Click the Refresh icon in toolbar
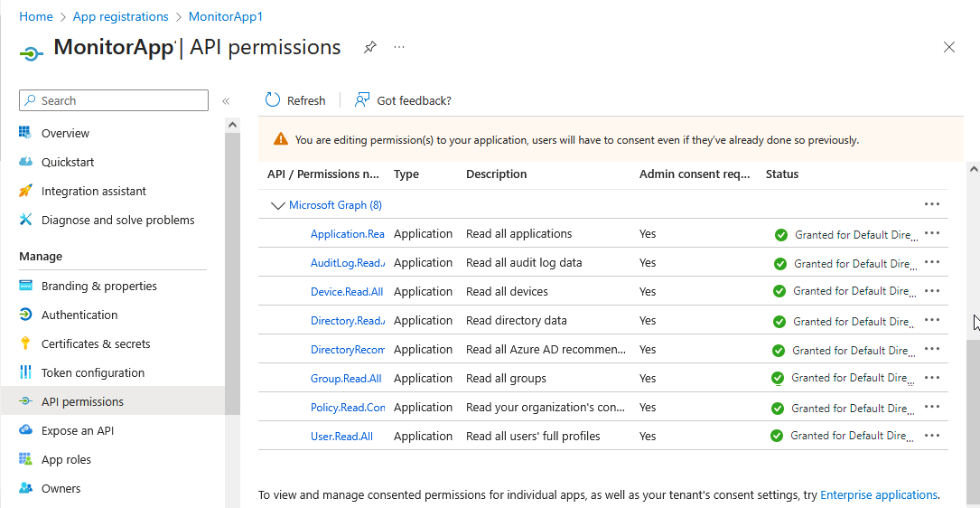This screenshot has width=980, height=508. [273, 100]
